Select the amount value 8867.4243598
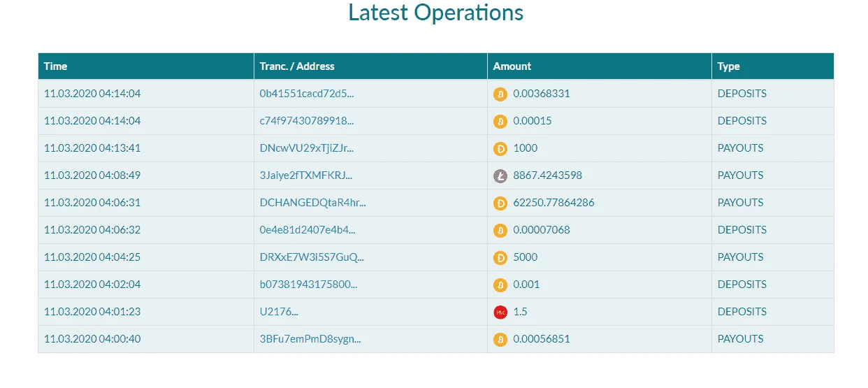The height and width of the screenshot is (388, 868). (x=548, y=175)
